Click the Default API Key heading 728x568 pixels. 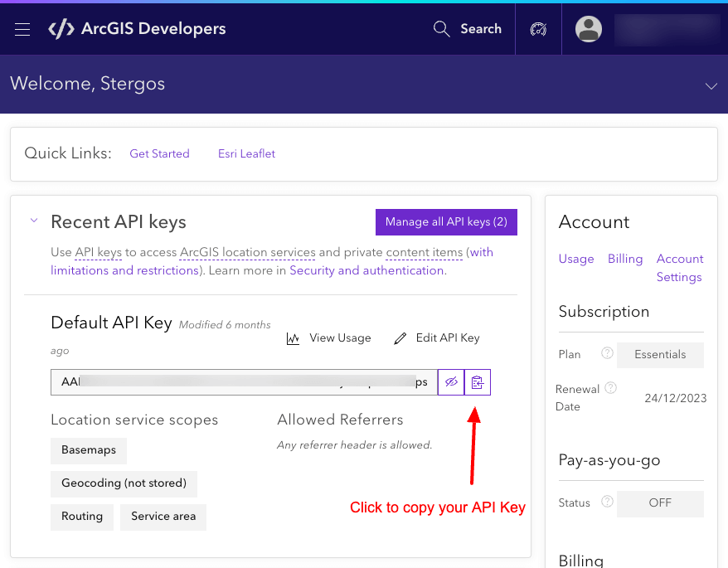tap(111, 323)
